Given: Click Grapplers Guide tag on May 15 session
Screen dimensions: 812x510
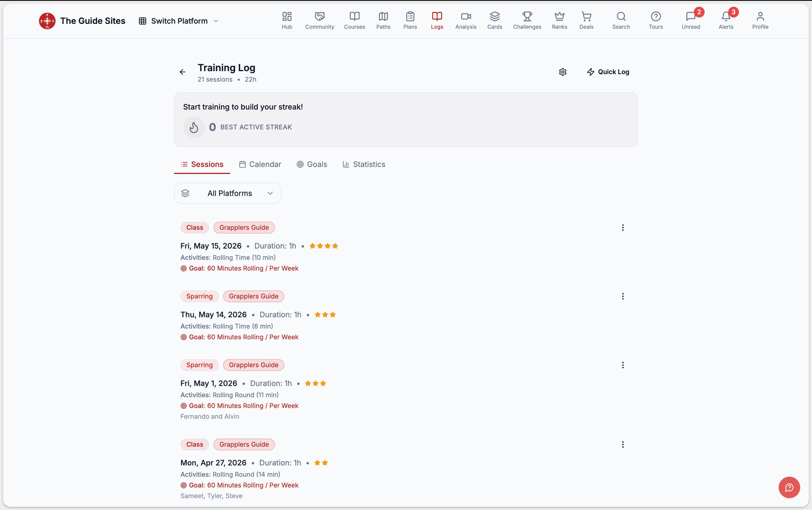Looking at the screenshot, I should [244, 228].
